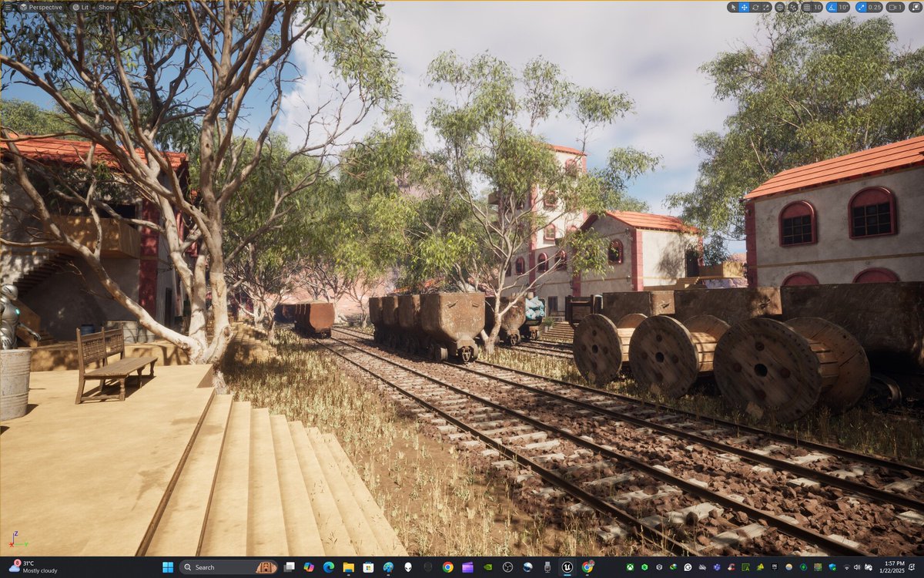Open rotation snap value 10° dropdown
The width and height of the screenshot is (924, 578).
pyautogui.click(x=844, y=7)
